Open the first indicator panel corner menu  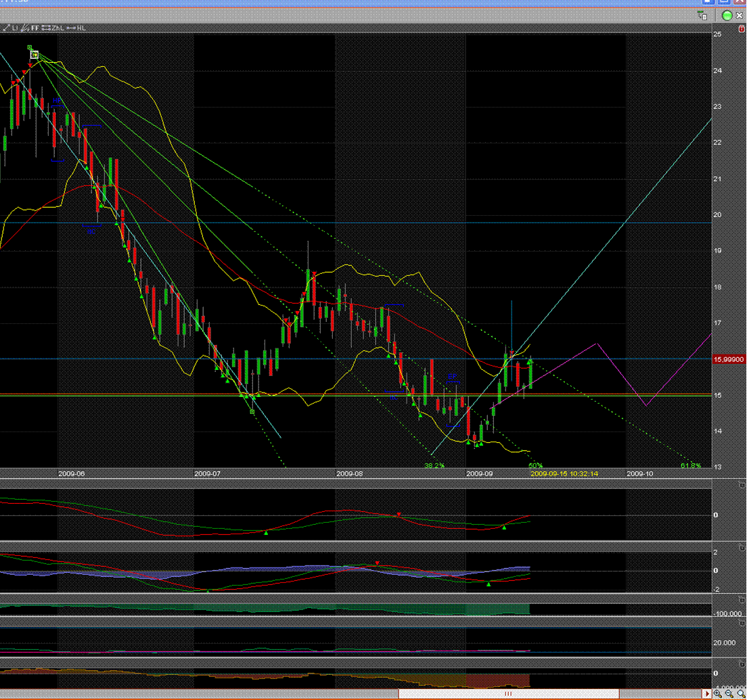point(742,486)
